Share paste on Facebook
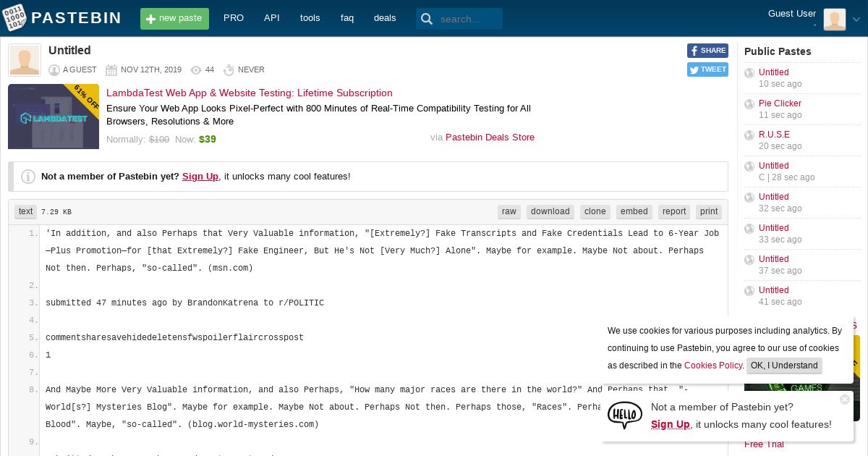This screenshot has width=868, height=456. click(707, 51)
